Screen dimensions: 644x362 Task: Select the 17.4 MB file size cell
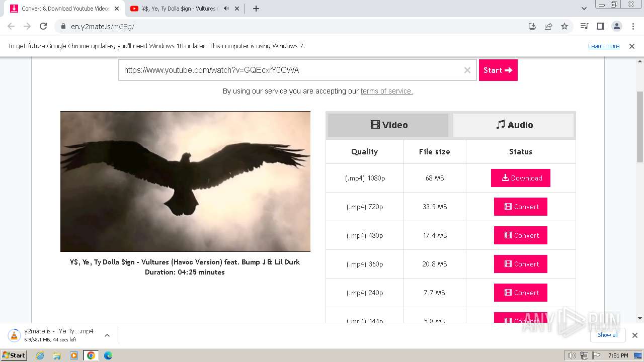pyautogui.click(x=435, y=235)
